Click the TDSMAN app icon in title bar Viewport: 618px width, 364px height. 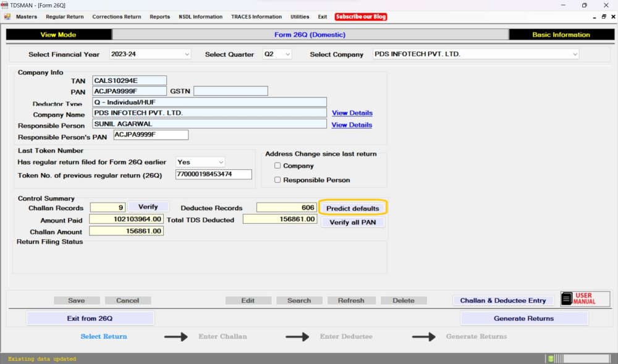tap(4, 5)
